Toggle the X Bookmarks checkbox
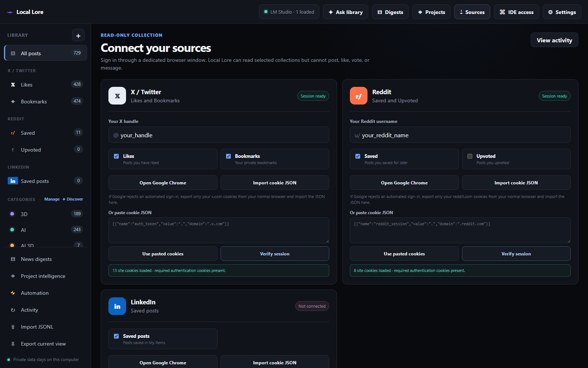This screenshot has height=368, width=588. [228, 156]
